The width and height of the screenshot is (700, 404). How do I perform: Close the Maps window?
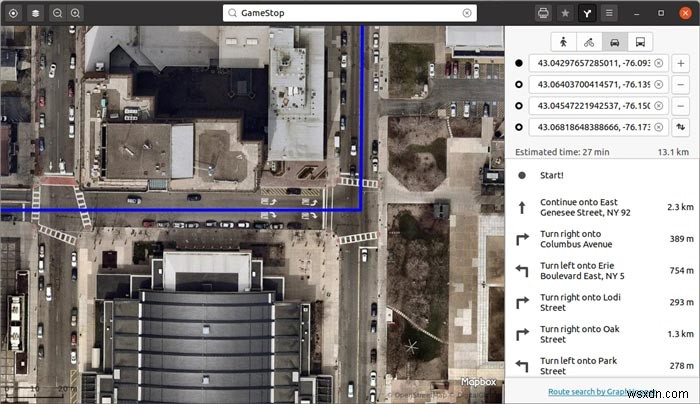tap(685, 13)
